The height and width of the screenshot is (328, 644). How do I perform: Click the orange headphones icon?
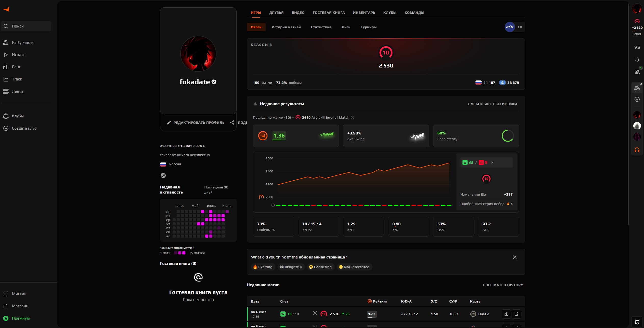pyautogui.click(x=637, y=150)
